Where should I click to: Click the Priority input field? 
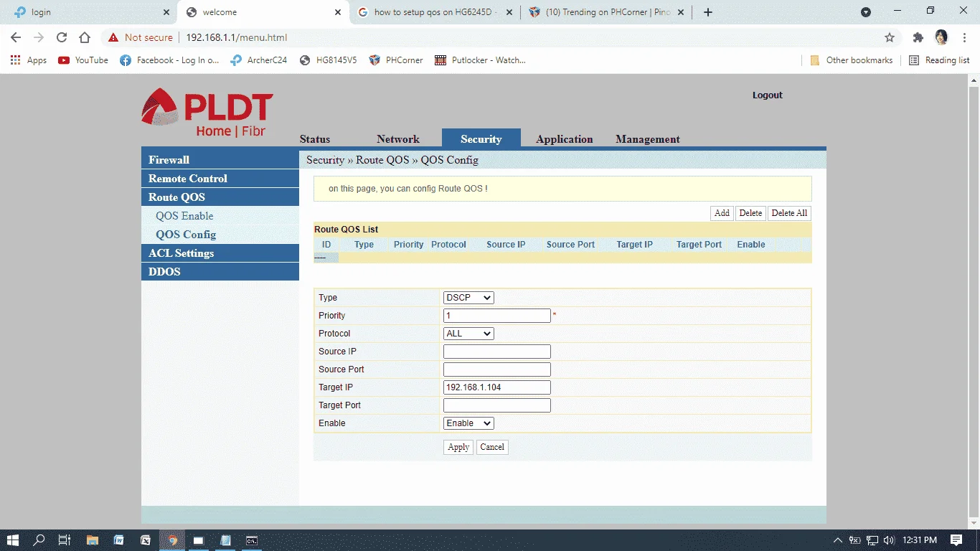pyautogui.click(x=497, y=316)
